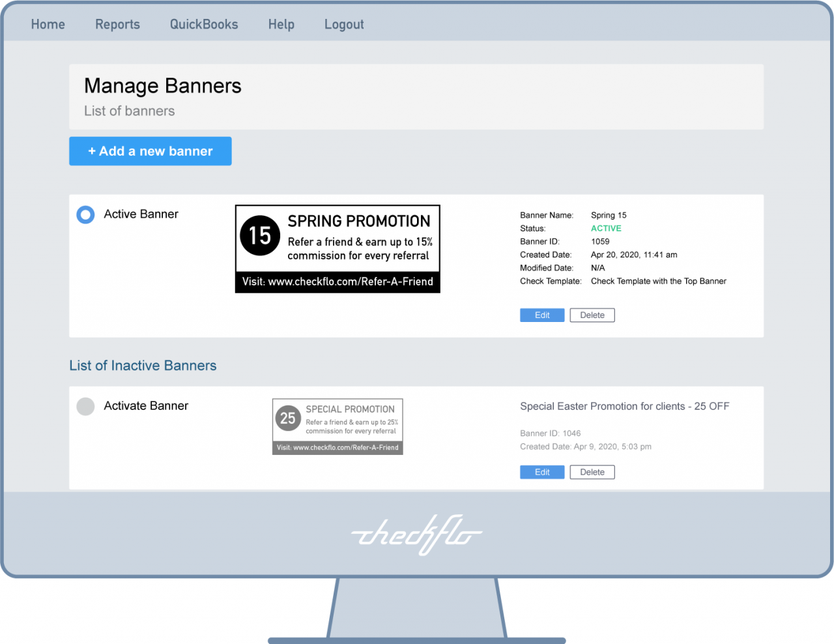Open the Home menu item
The width and height of the screenshot is (834, 644).
tap(48, 25)
